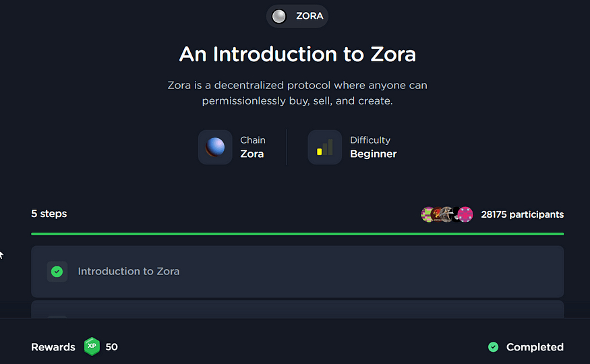Click the dark red participant avatar
The width and height of the screenshot is (590, 364).
[440, 214]
